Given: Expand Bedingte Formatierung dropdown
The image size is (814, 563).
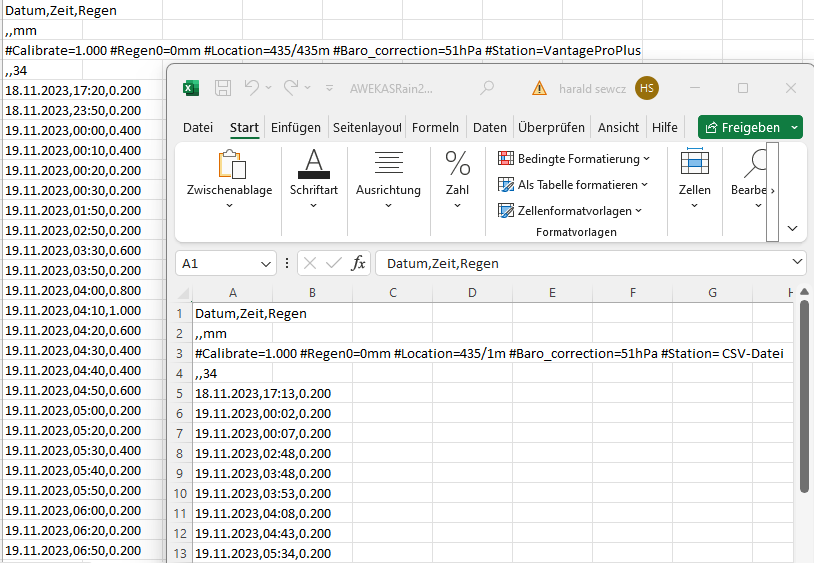Looking at the screenshot, I should tap(574, 159).
